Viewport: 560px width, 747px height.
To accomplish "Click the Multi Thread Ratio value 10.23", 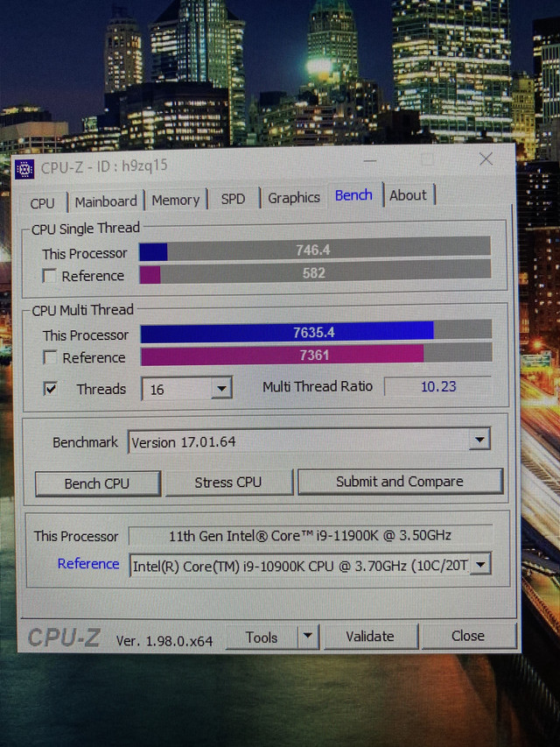I will click(x=438, y=386).
